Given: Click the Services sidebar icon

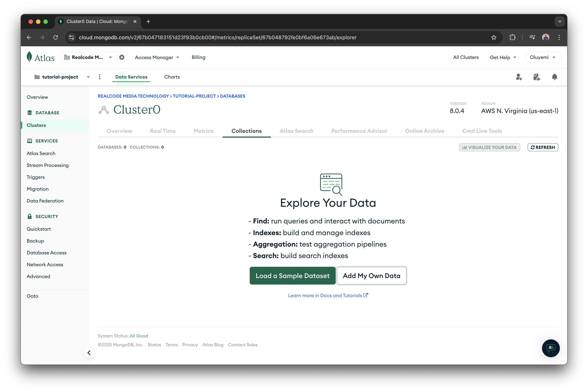Looking at the screenshot, I should (30, 141).
